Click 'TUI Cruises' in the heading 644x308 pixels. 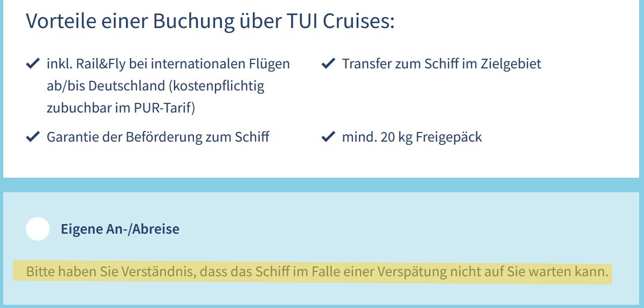338,22
